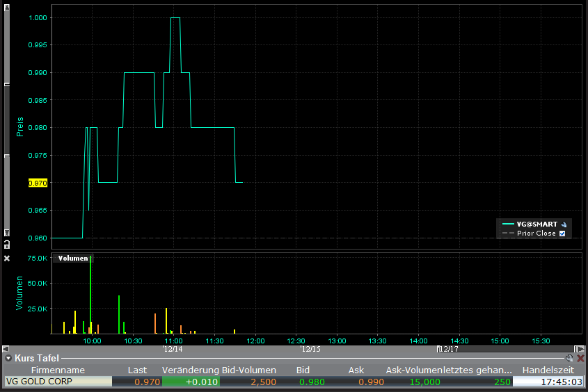Collapse the Kurs Tafel panel

pyautogui.click(x=8, y=358)
